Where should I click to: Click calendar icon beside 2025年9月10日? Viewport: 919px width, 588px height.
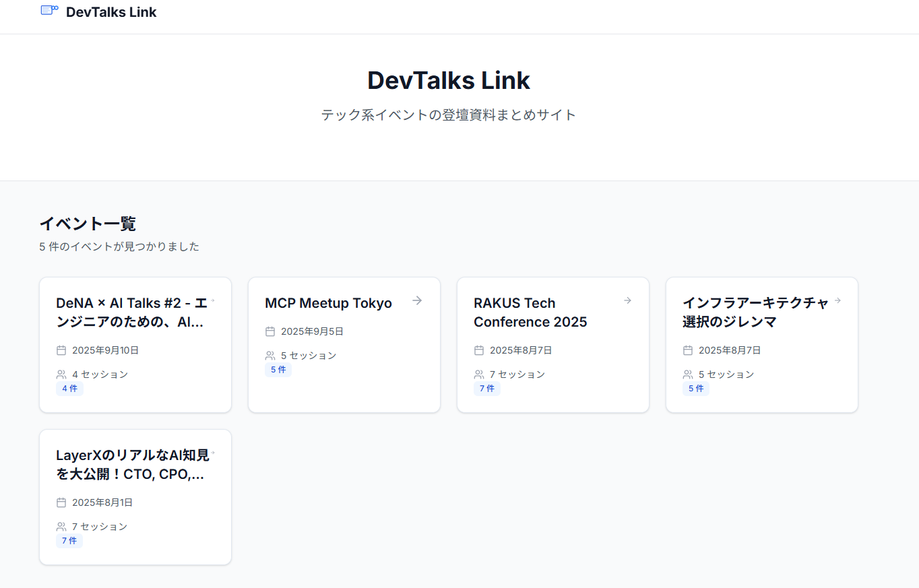61,350
